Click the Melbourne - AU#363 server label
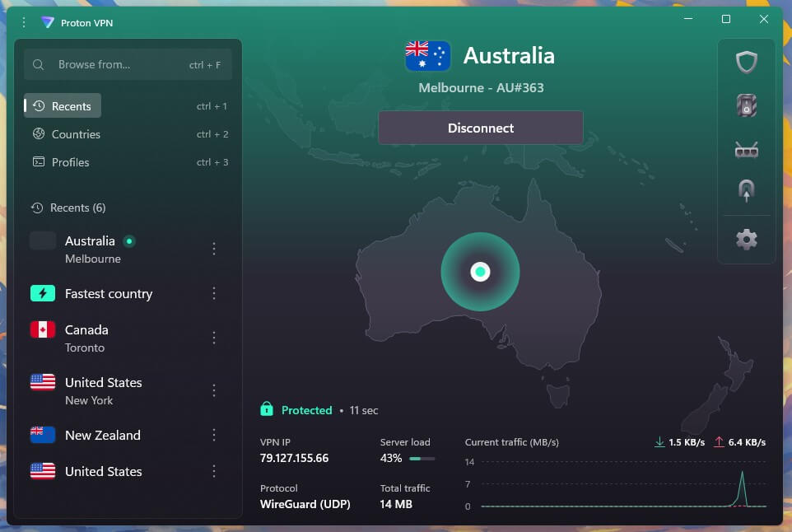Image resolution: width=792 pixels, height=532 pixels. [481, 87]
